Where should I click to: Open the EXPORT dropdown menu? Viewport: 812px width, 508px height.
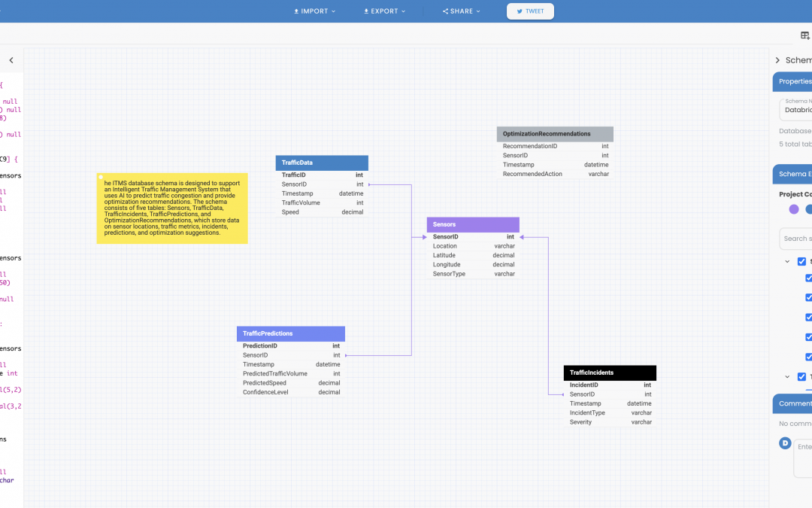[385, 11]
